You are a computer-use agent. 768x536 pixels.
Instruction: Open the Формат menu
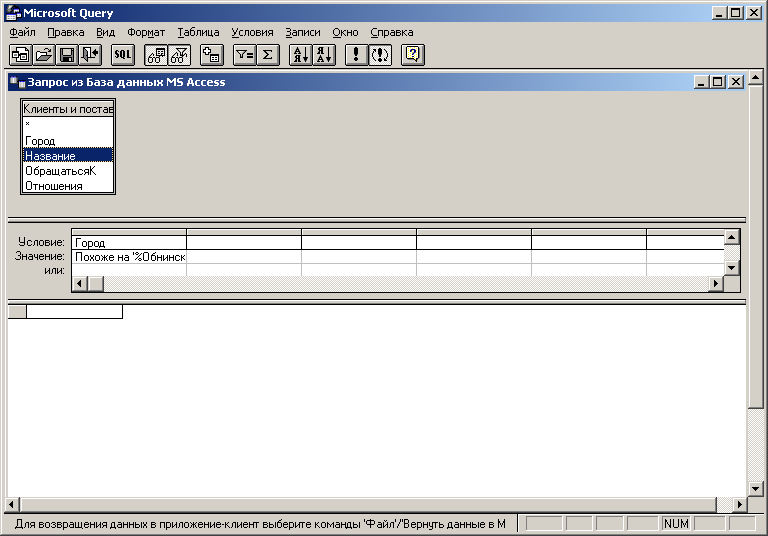pyautogui.click(x=146, y=32)
